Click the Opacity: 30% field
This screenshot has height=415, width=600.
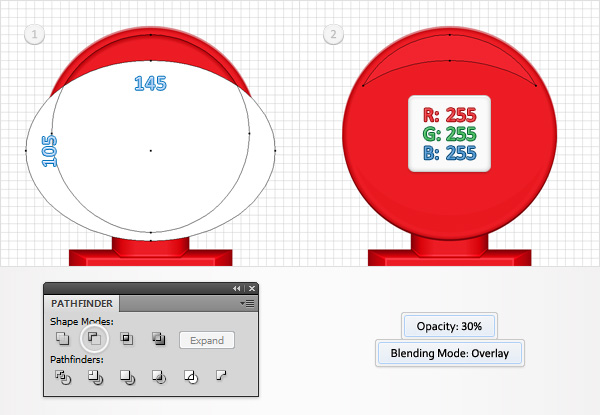(x=449, y=326)
